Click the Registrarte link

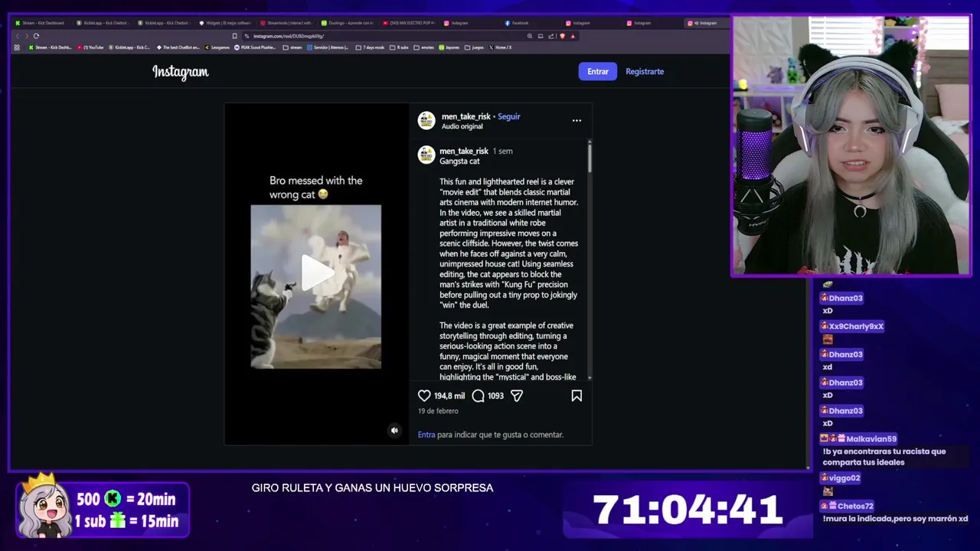[x=645, y=71]
